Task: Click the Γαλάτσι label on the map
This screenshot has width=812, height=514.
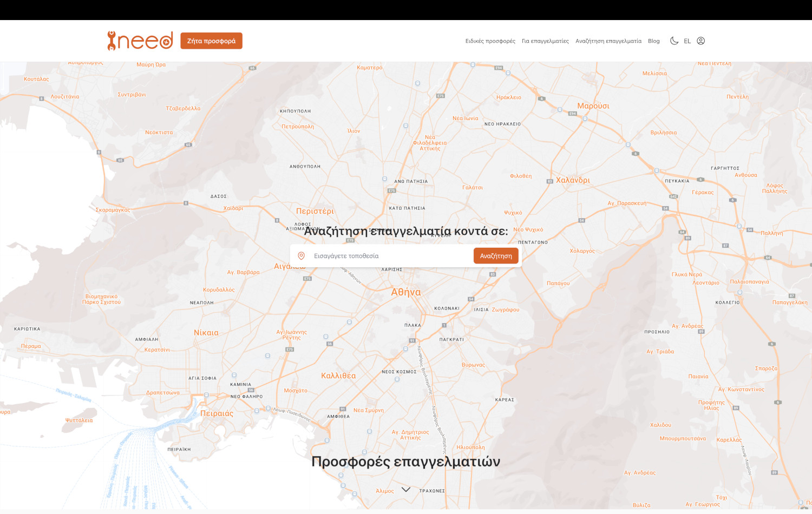Action: [x=473, y=188]
